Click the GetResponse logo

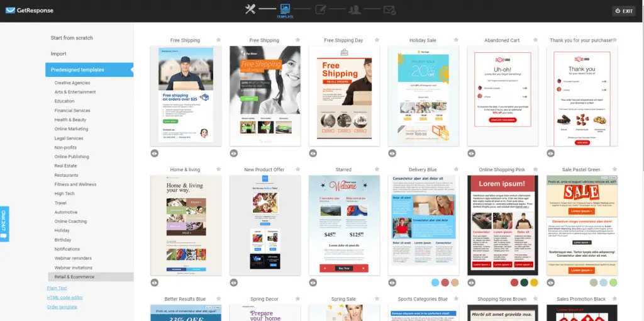click(29, 10)
